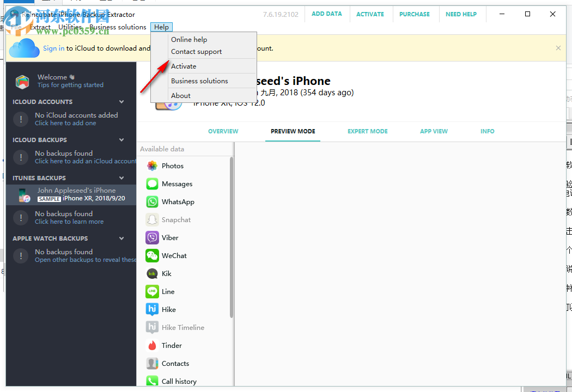Dismiss the iCloud sign-in notification banner
This screenshot has height=392, width=572.
coord(558,48)
